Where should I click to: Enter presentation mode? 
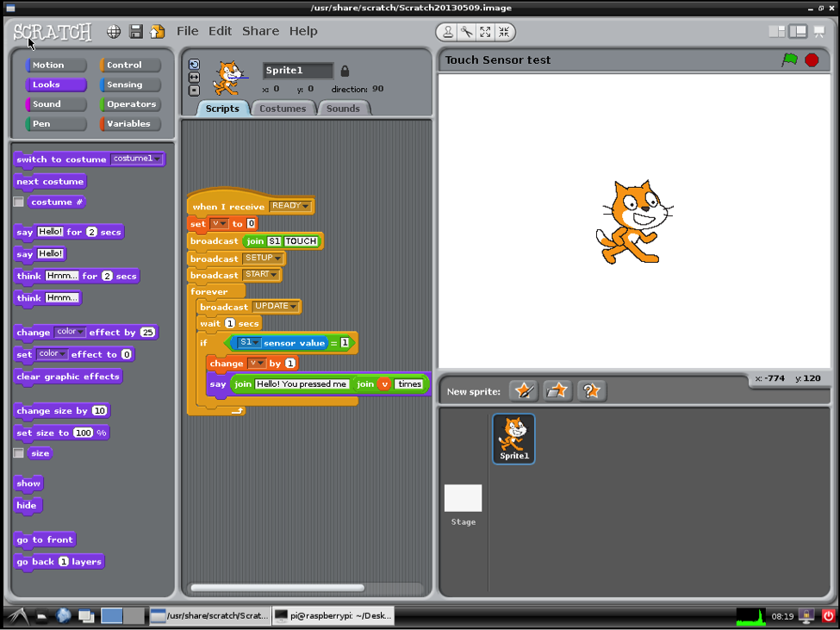819,32
